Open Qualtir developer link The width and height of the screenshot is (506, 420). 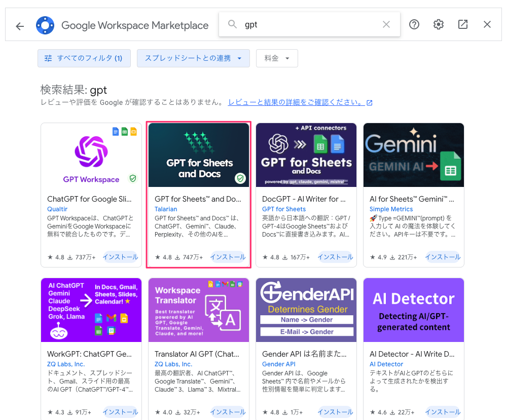point(57,209)
